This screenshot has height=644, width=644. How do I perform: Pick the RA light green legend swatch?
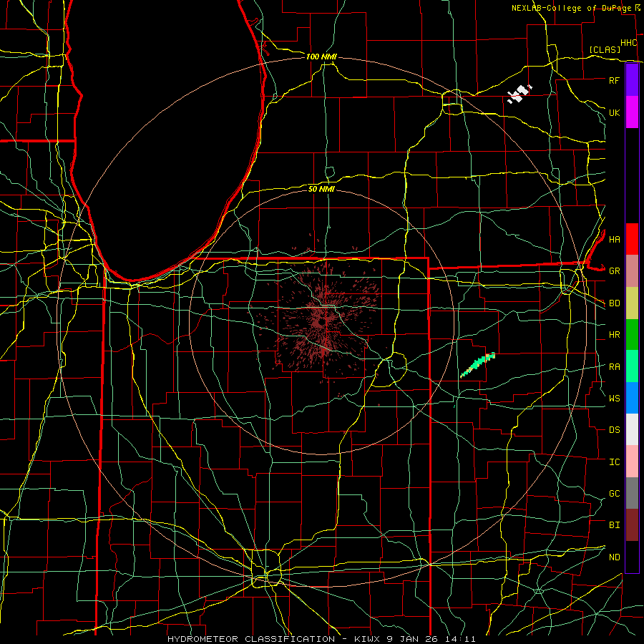(632, 366)
